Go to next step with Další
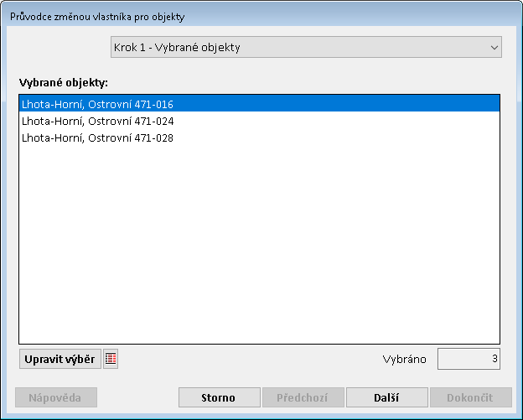 (x=386, y=397)
